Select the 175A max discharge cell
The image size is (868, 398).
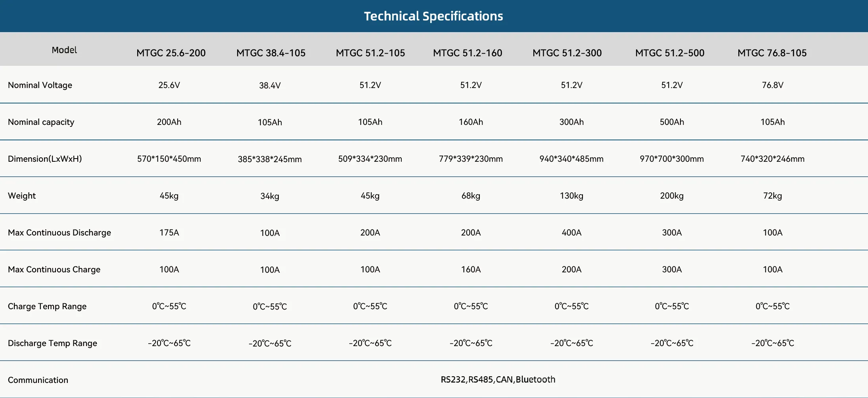[x=169, y=233]
